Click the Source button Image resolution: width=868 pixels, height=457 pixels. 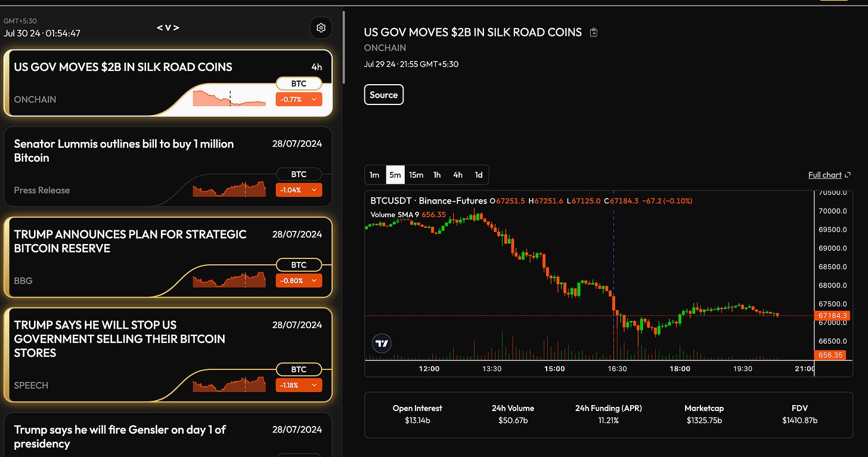click(383, 94)
